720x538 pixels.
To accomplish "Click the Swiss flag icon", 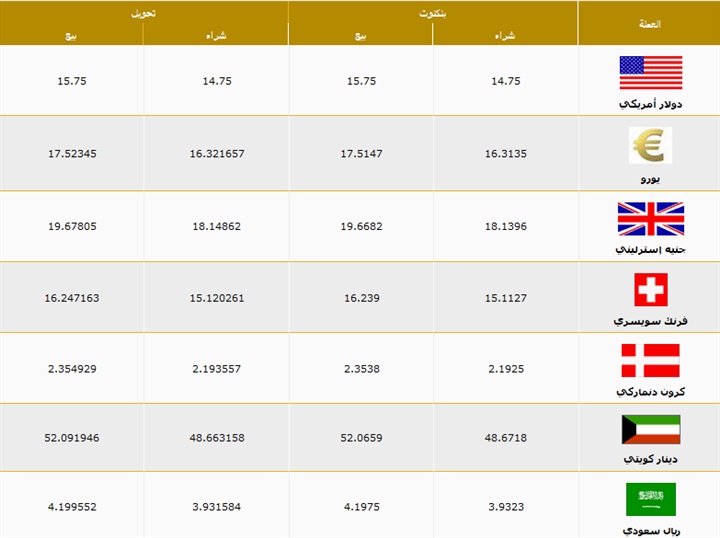I will click(x=650, y=290).
